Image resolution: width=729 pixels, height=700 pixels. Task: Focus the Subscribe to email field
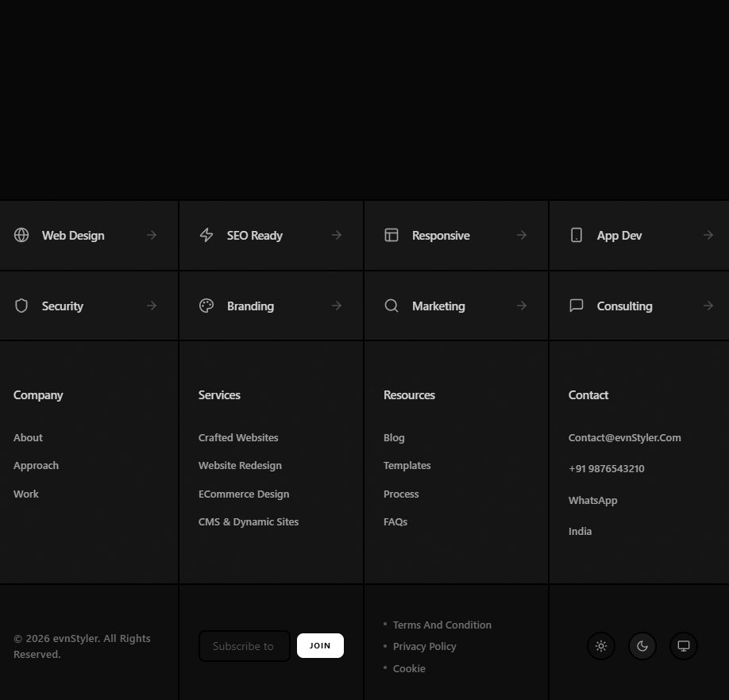tap(244, 646)
